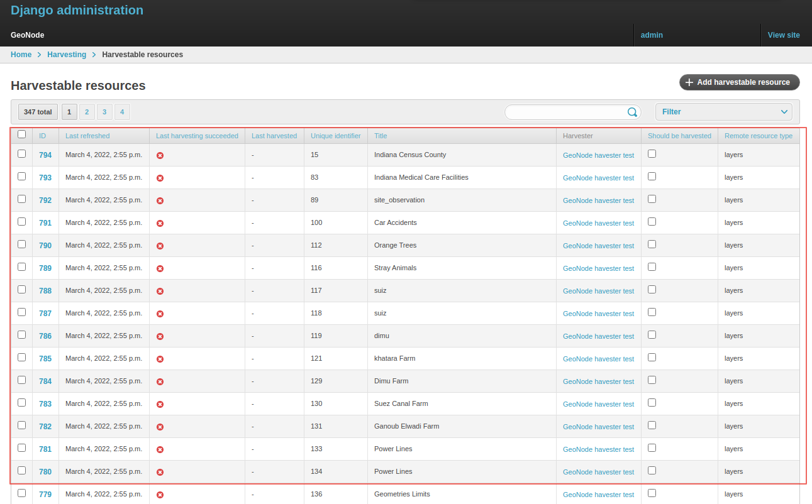This screenshot has width=812, height=504.
Task: Click in the search input field
Action: pyautogui.click(x=566, y=112)
